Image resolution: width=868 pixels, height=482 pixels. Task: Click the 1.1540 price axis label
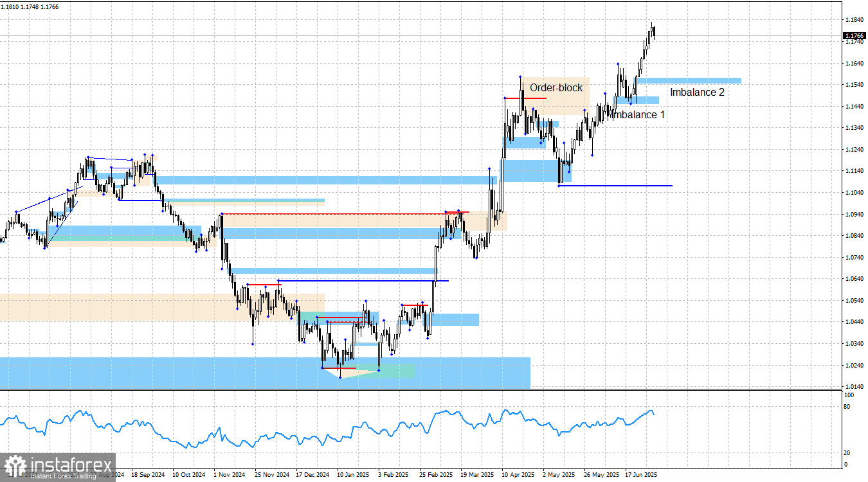point(854,85)
